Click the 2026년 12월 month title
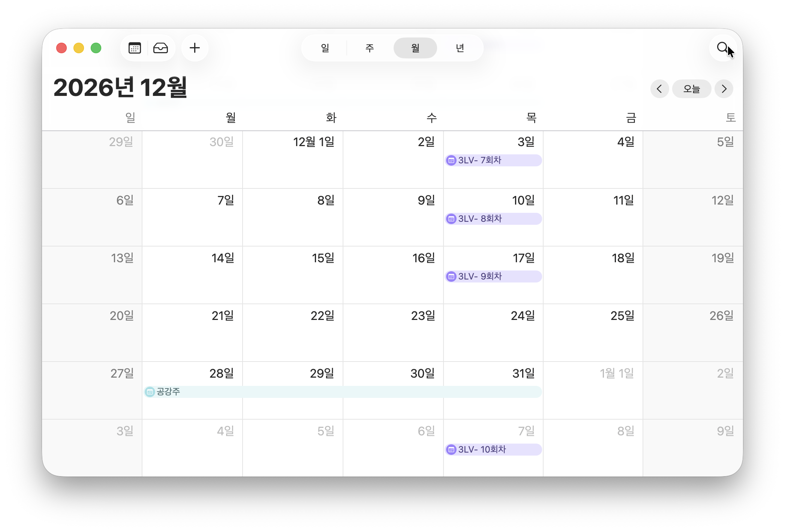The width and height of the screenshot is (785, 532). point(120,87)
